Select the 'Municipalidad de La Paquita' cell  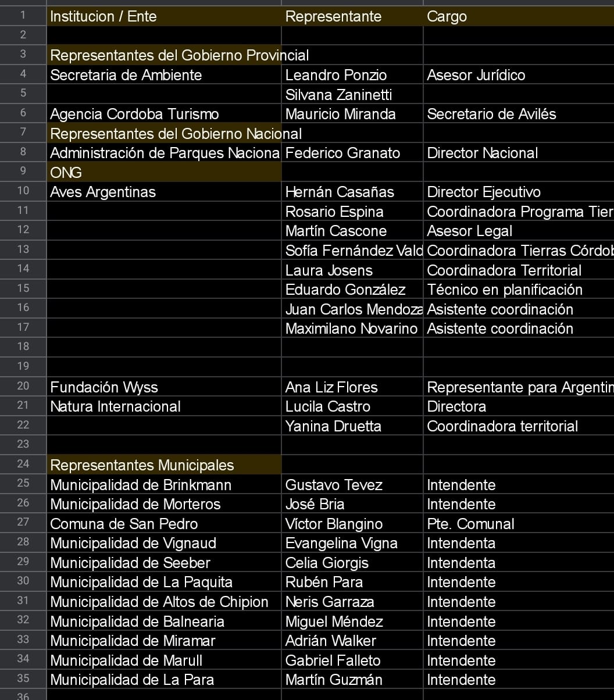pos(164,582)
